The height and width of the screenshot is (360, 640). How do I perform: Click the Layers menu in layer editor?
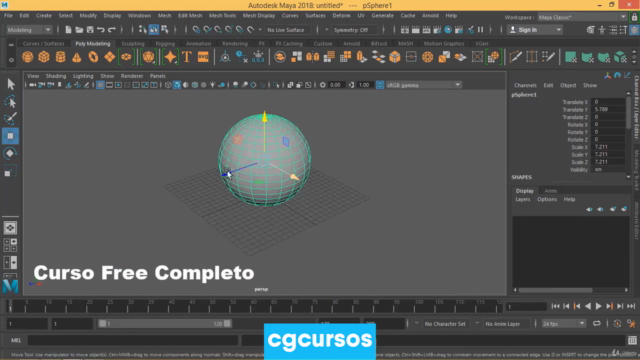(x=522, y=199)
